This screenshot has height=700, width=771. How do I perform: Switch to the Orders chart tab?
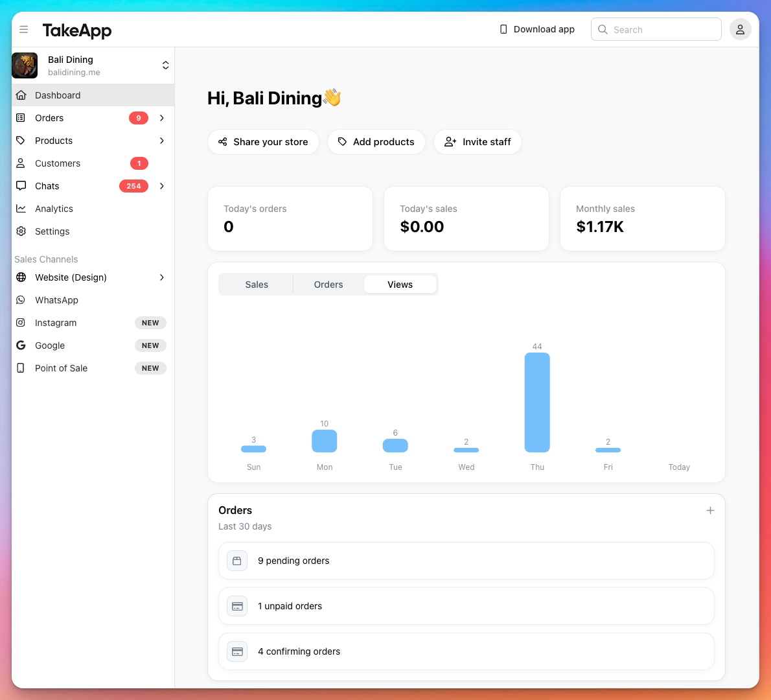tap(328, 285)
